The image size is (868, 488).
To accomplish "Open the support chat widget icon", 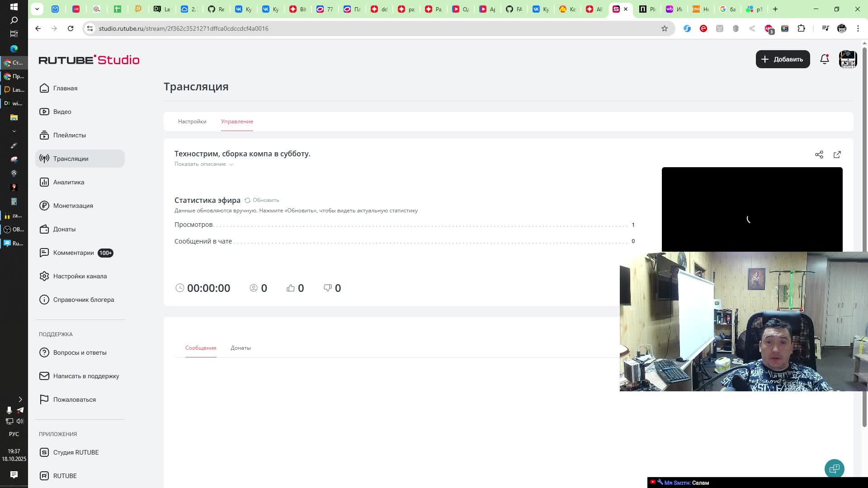I will tap(834, 469).
